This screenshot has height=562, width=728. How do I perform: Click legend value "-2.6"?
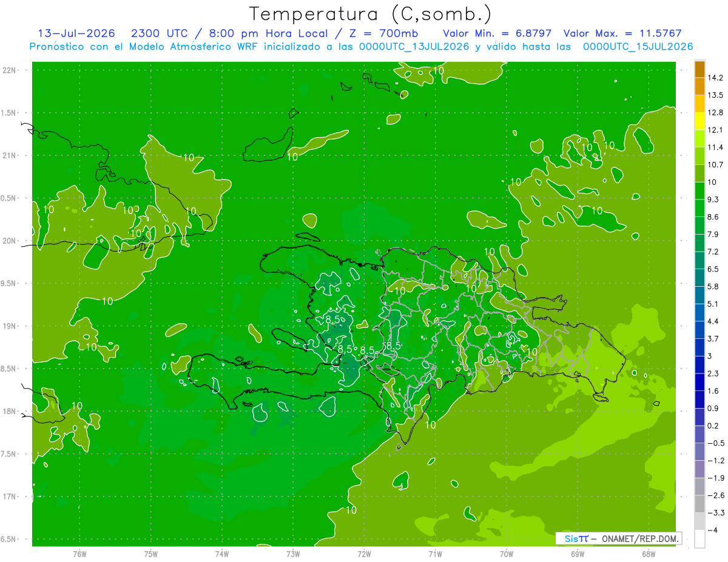716,495
